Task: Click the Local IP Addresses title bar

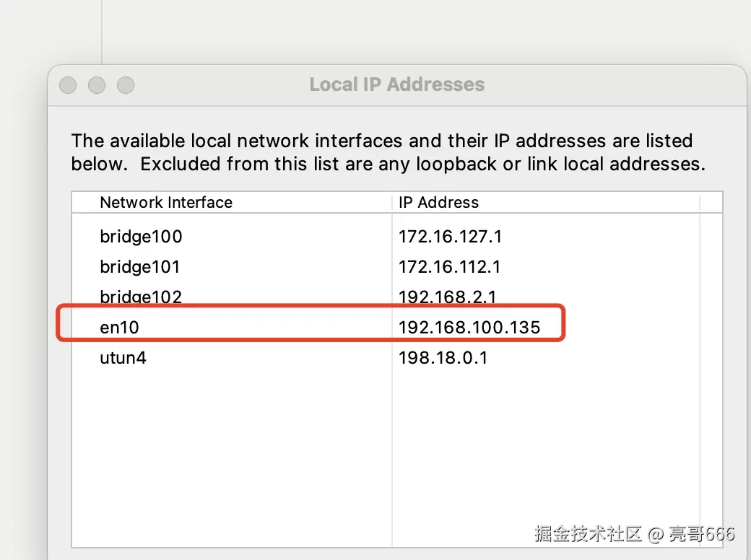Action: click(x=396, y=84)
